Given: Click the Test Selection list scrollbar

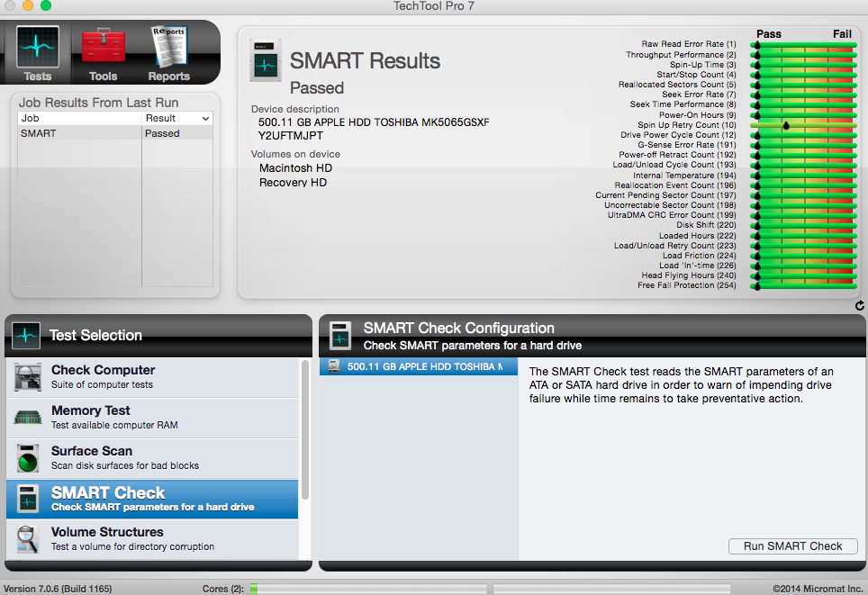Looking at the screenshot, I should point(305,430).
